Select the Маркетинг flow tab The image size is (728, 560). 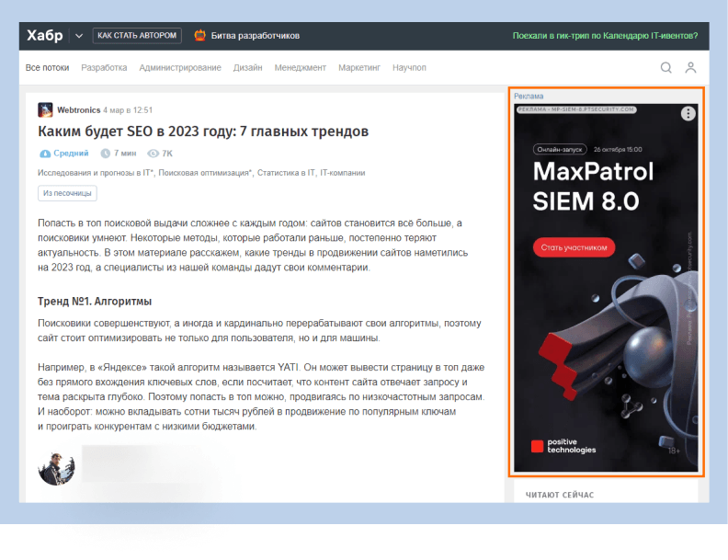pyautogui.click(x=359, y=68)
